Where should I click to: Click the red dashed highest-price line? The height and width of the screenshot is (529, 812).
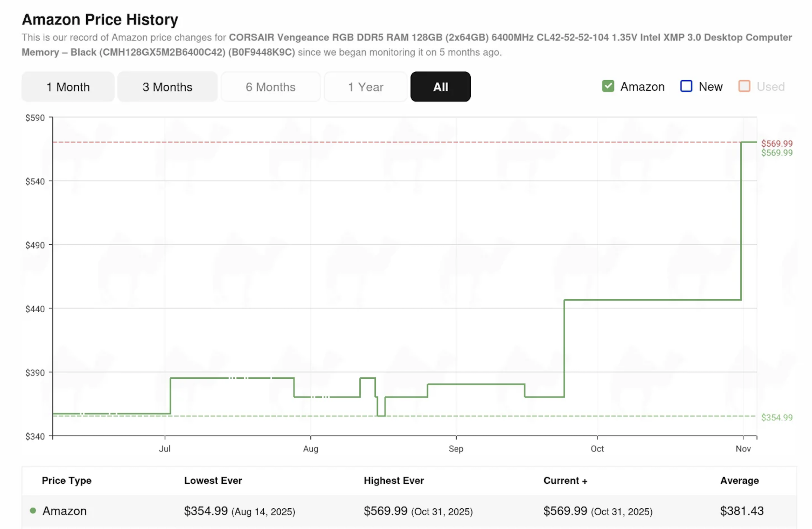[x=375, y=142]
